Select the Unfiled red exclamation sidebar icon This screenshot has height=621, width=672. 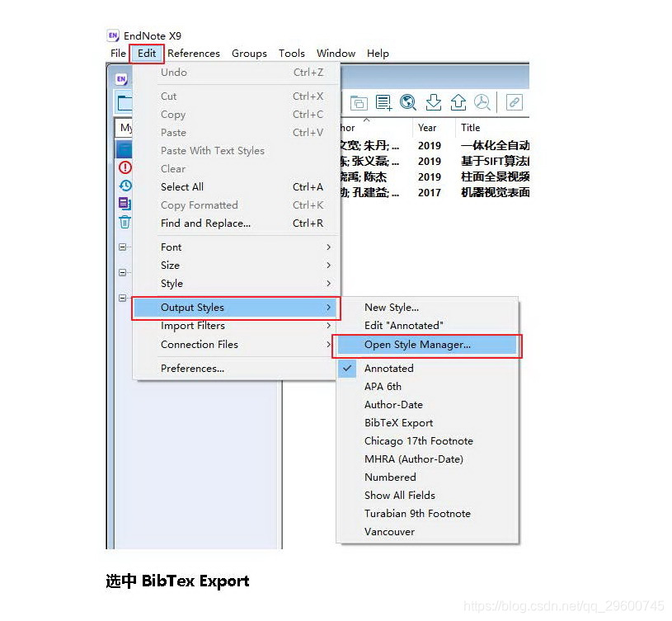point(125,167)
